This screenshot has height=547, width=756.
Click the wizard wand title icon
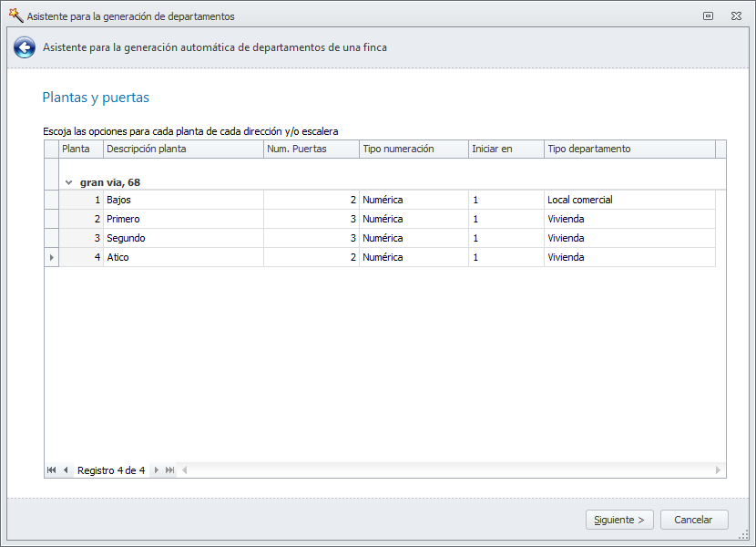click(x=15, y=15)
